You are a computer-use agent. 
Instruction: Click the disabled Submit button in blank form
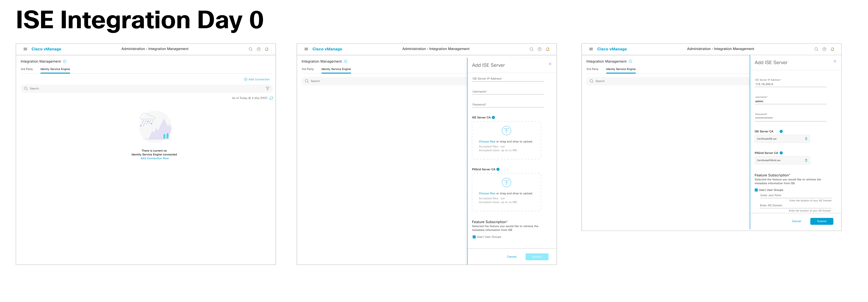[x=537, y=257]
